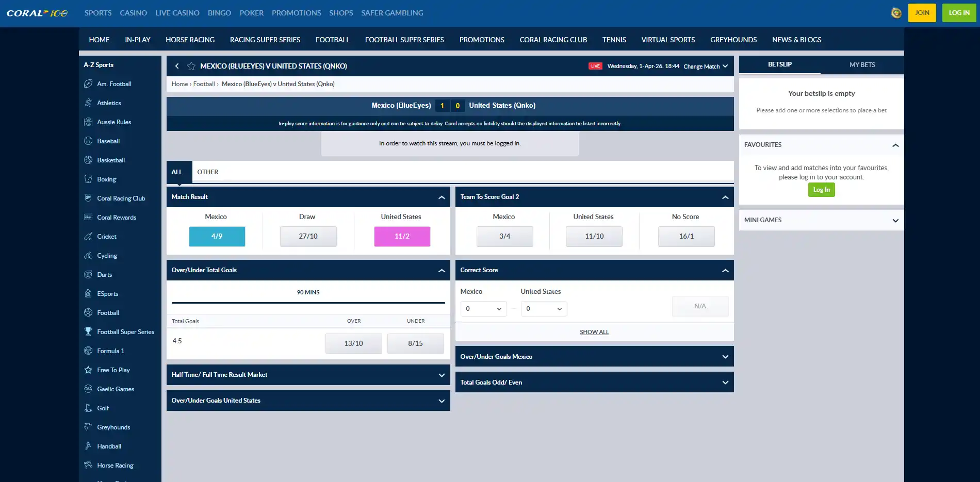
Task: Click the Golf icon in sidebar
Action: coord(88,408)
